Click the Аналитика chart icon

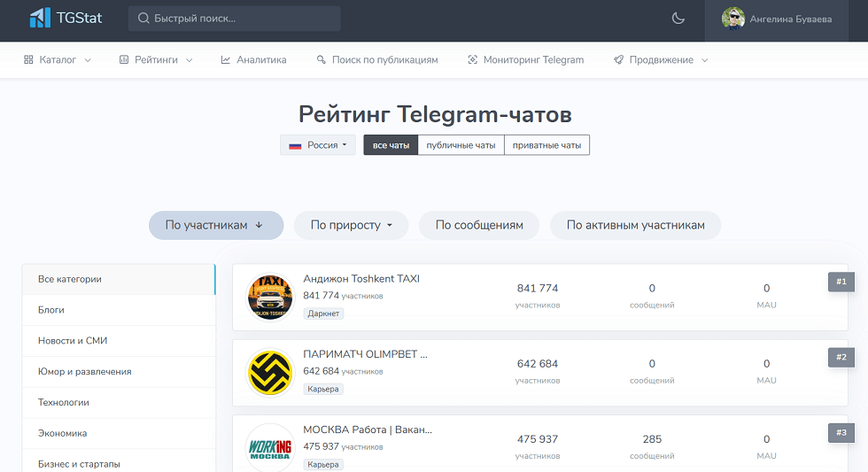[x=226, y=60]
